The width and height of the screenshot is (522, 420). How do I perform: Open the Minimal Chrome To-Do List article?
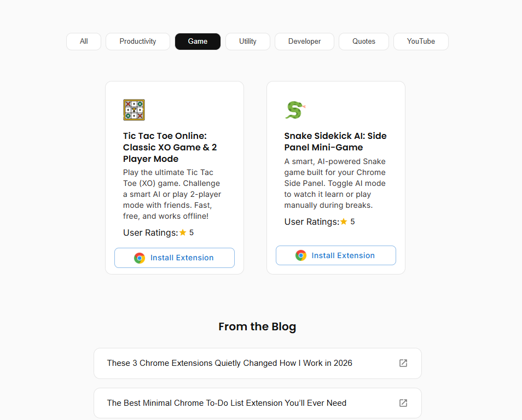[x=227, y=403]
